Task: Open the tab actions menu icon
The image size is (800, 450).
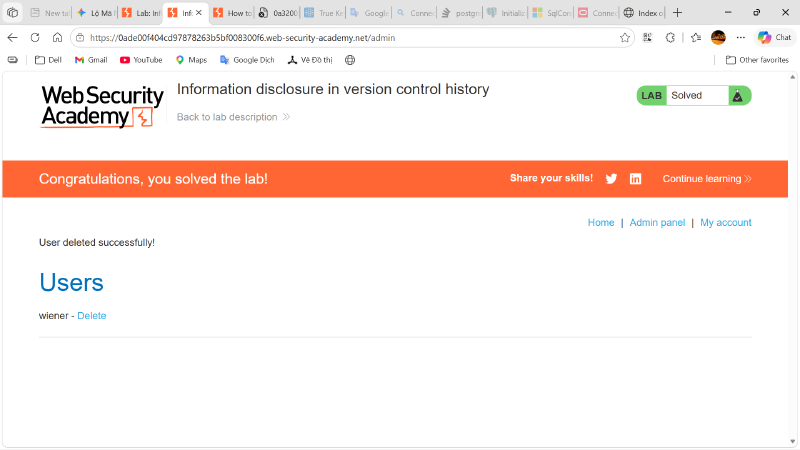Action: [12, 13]
